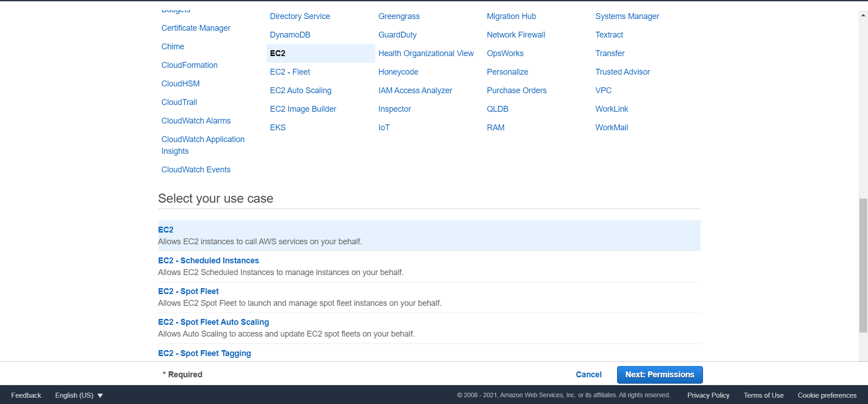Select the QLDB service
The width and height of the screenshot is (868, 404).
coord(497,109)
